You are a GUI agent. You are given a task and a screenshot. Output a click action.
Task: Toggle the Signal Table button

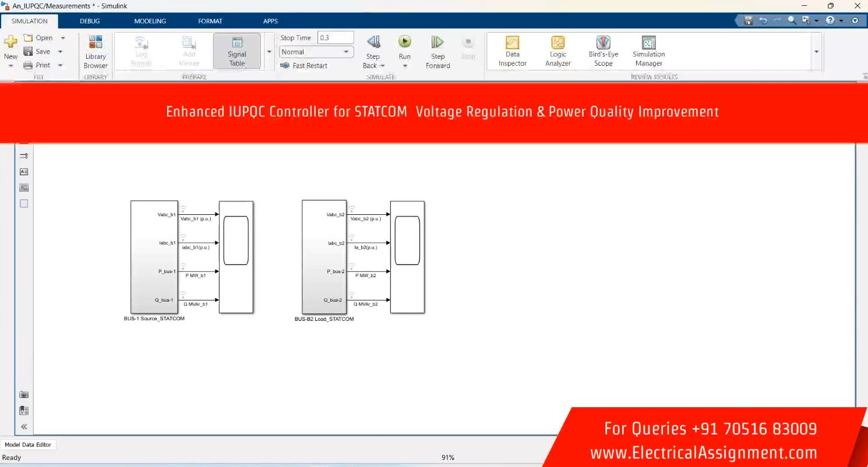(x=237, y=51)
